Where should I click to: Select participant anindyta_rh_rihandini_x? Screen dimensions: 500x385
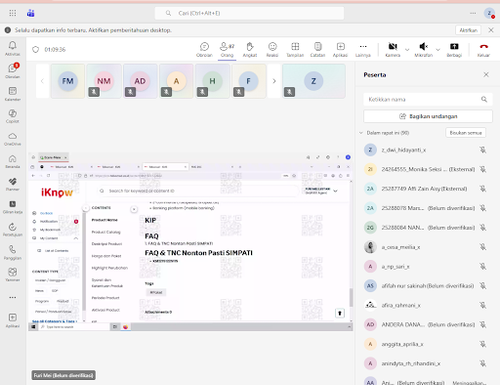tap(425, 363)
